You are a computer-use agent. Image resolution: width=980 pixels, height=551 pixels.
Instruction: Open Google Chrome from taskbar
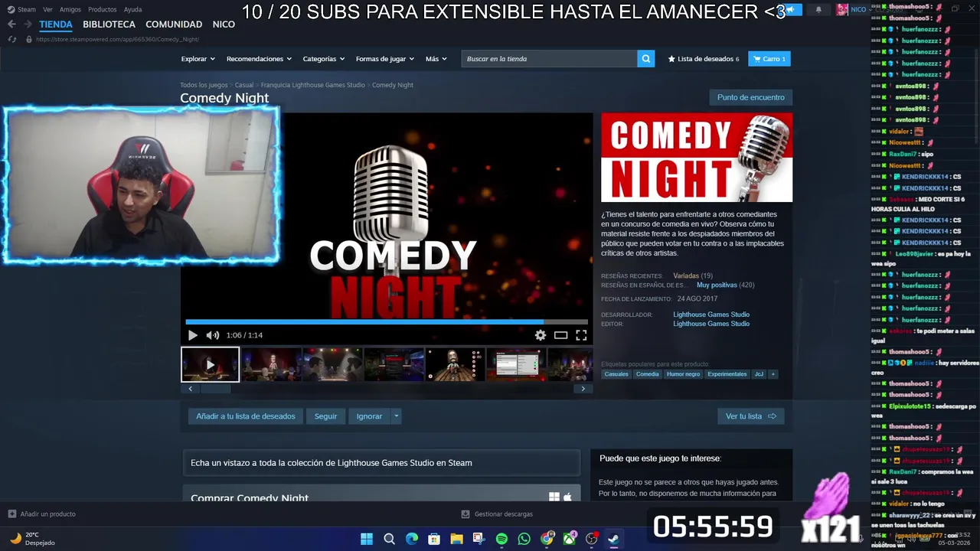pyautogui.click(x=547, y=539)
